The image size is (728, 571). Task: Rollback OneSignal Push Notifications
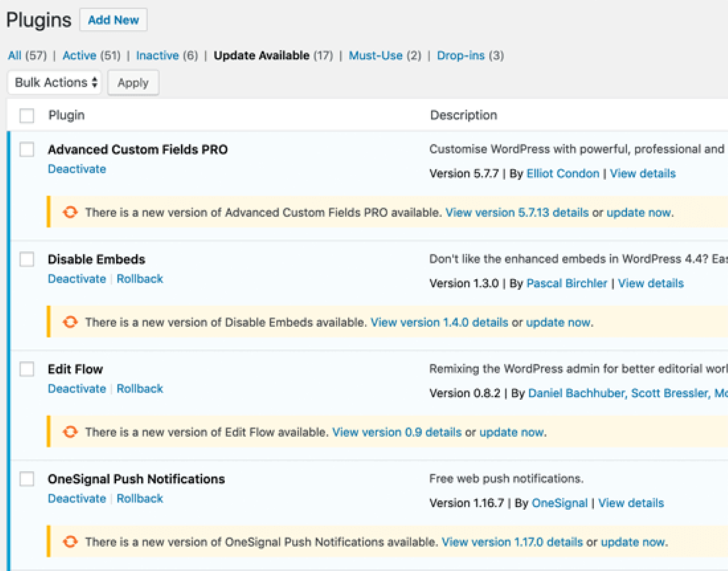[x=140, y=498]
